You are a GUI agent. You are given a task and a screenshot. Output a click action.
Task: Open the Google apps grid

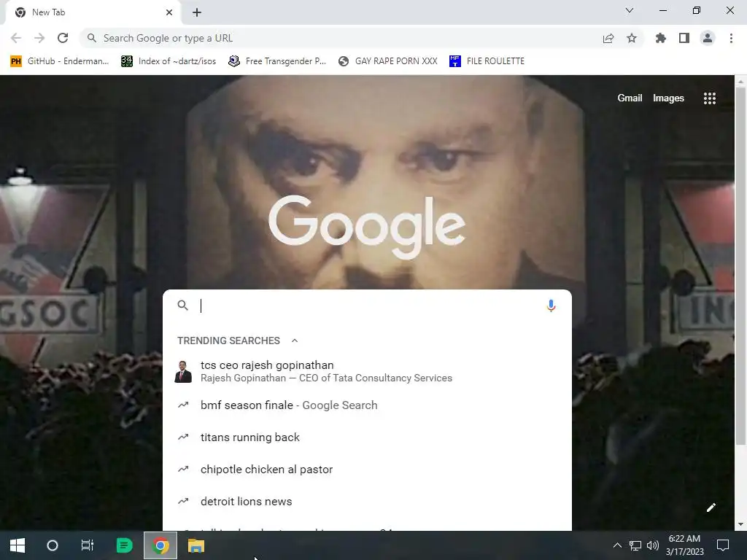pyautogui.click(x=710, y=98)
